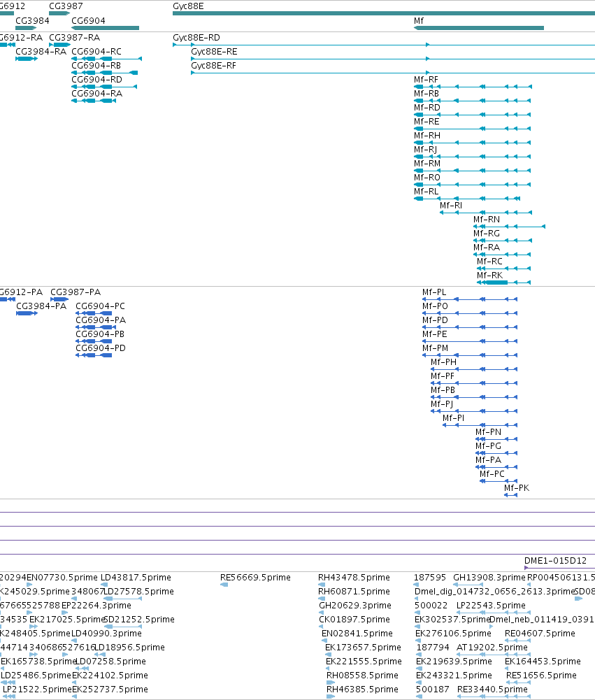
Task: Click the GH13908.3prime EST label
Action: click(489, 577)
